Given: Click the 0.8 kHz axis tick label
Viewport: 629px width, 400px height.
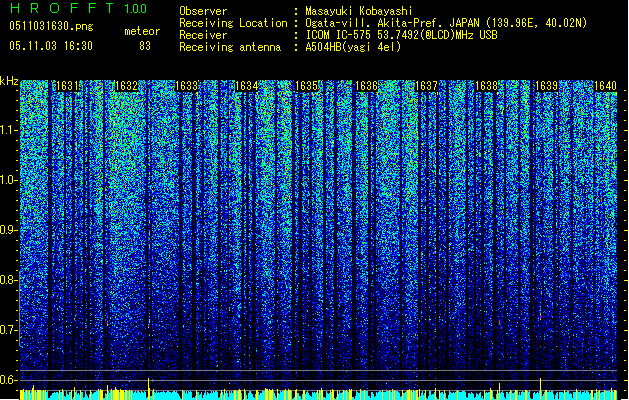Looking at the screenshot, I should [x=9, y=280].
